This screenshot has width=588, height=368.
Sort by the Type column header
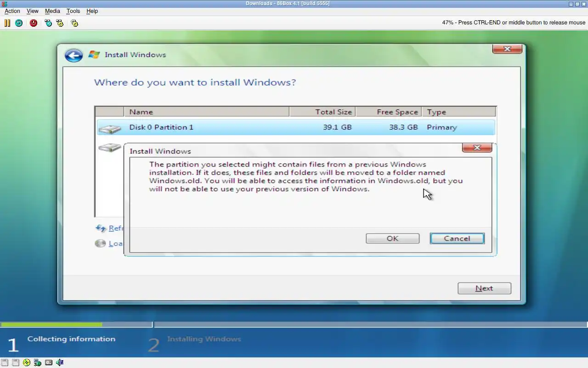coord(459,112)
